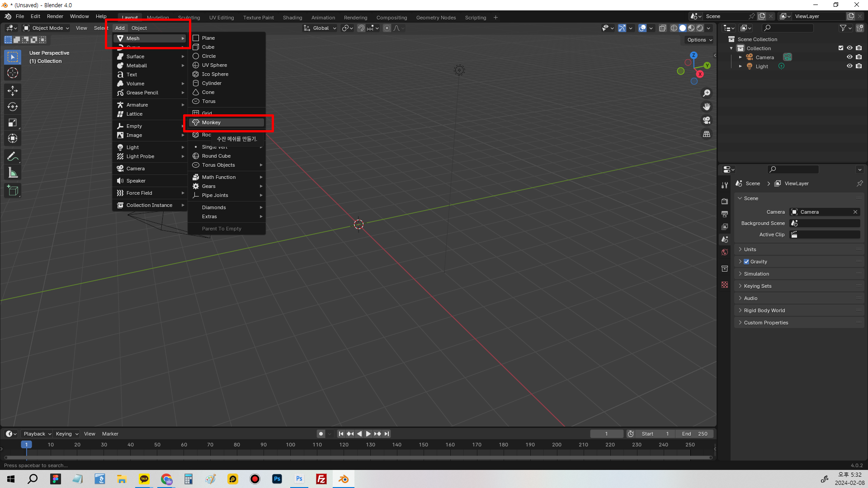
Task: Hide the Camera in viewport
Action: point(849,57)
